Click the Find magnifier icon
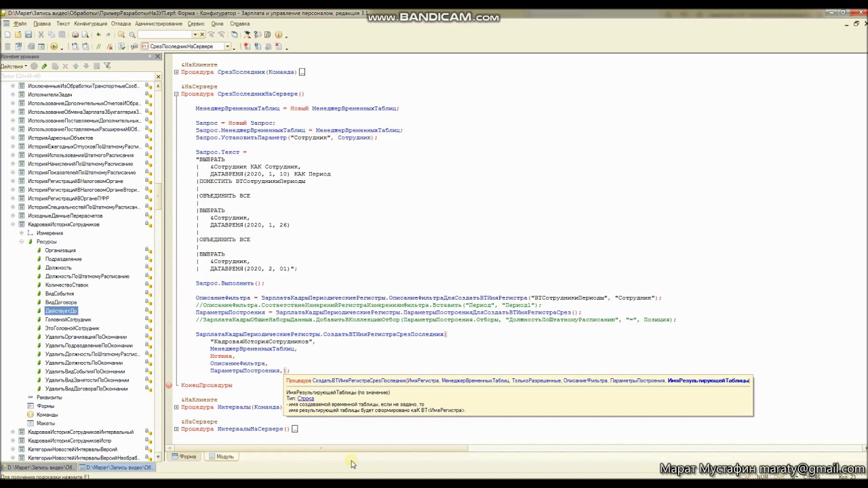Viewport: 868px width, 488px height. [132, 35]
